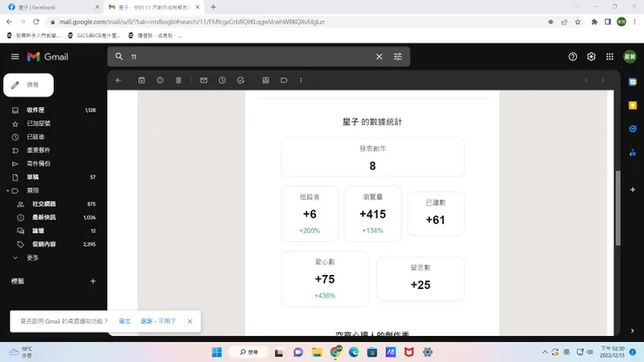Confirm enabling Gmail desktop notifications

click(124, 321)
